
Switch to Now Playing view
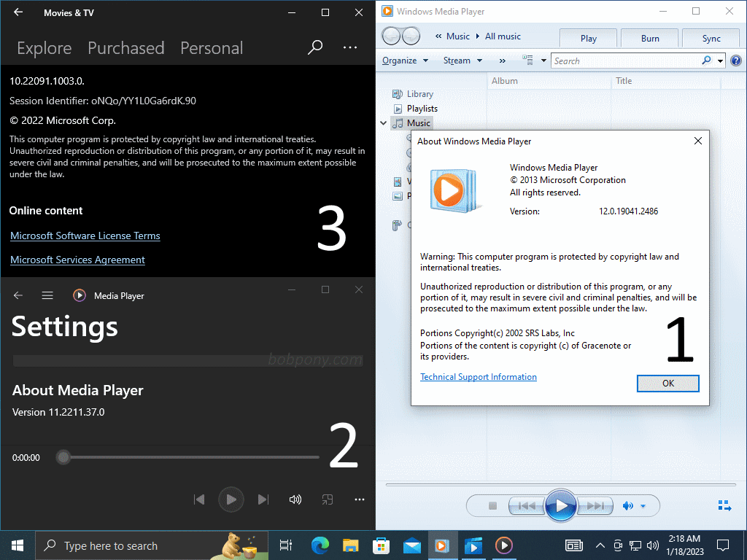pyautogui.click(x=724, y=506)
